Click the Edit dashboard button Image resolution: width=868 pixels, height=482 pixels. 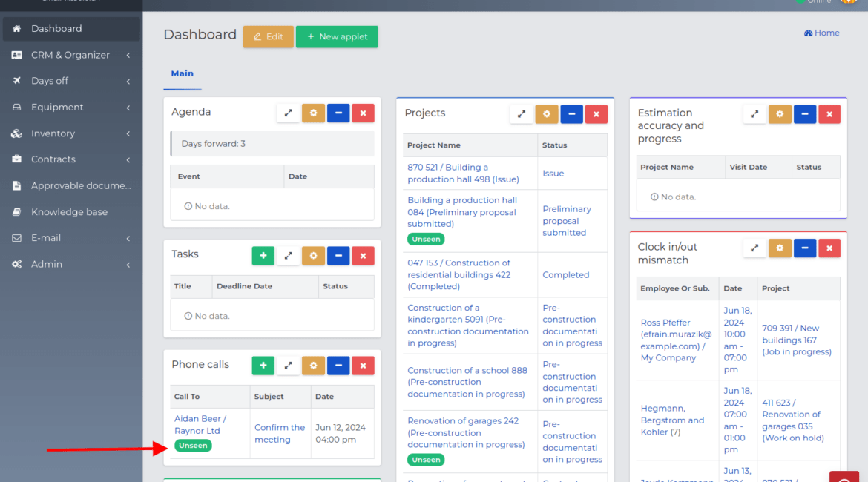pyautogui.click(x=268, y=37)
